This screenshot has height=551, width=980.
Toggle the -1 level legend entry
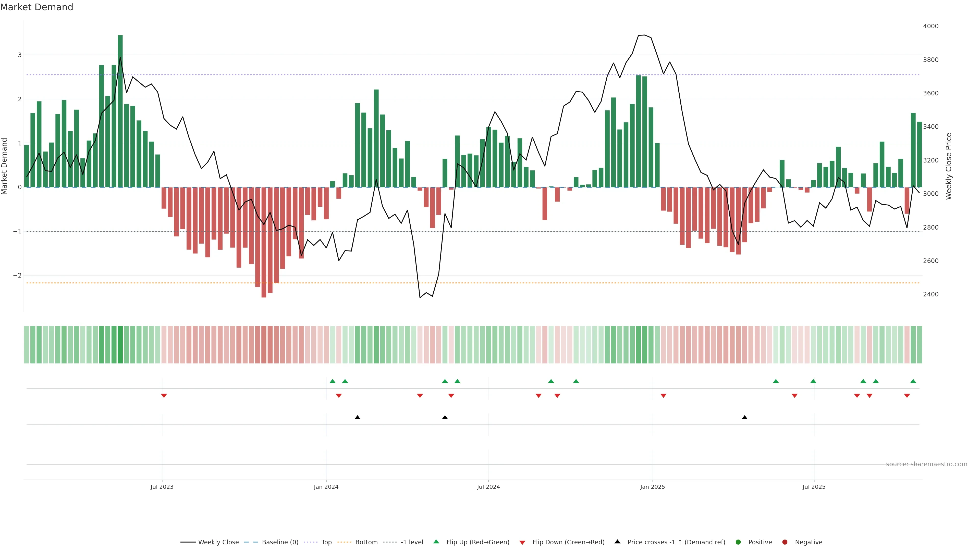[x=412, y=542]
